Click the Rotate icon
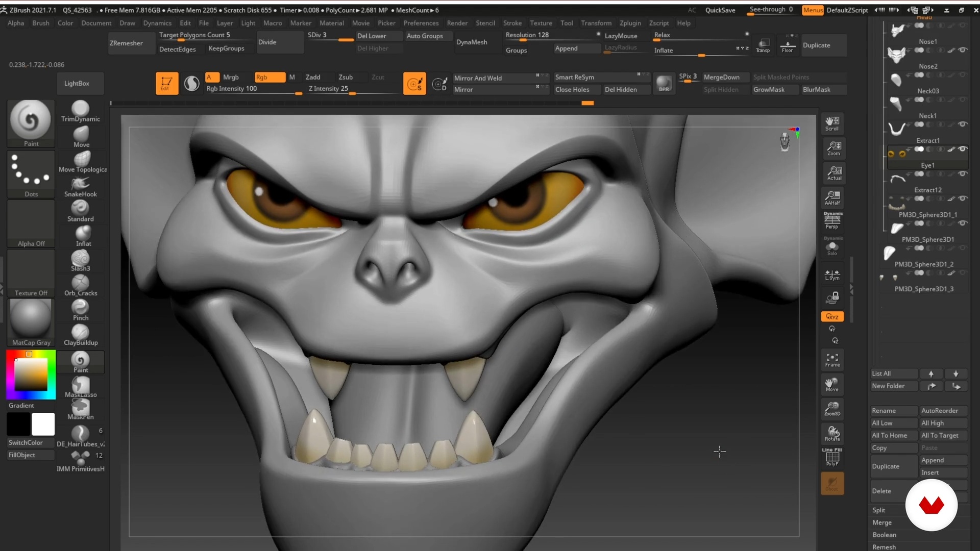The image size is (980, 551). [x=832, y=434]
